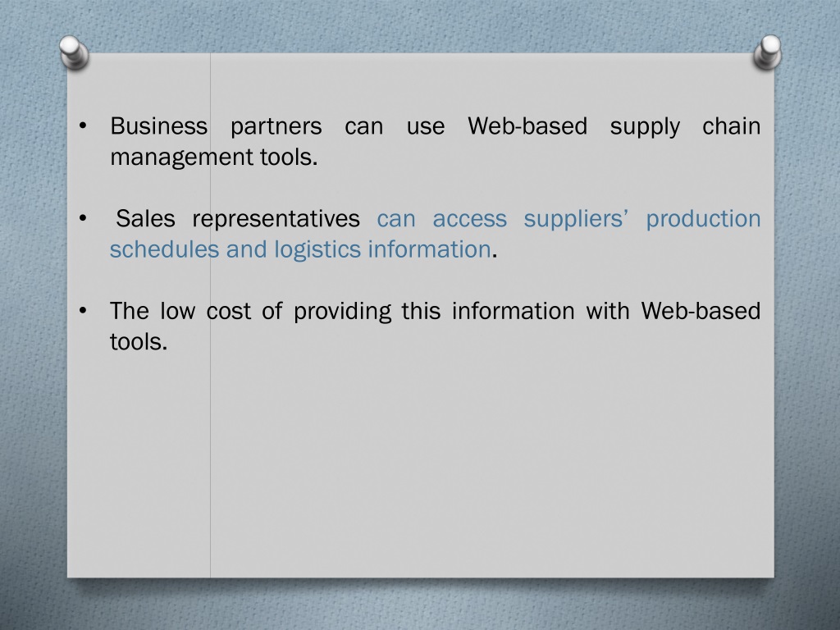This screenshot has width=840, height=630.
Task: Click the top-left silver pushpin
Action: coord(74,52)
